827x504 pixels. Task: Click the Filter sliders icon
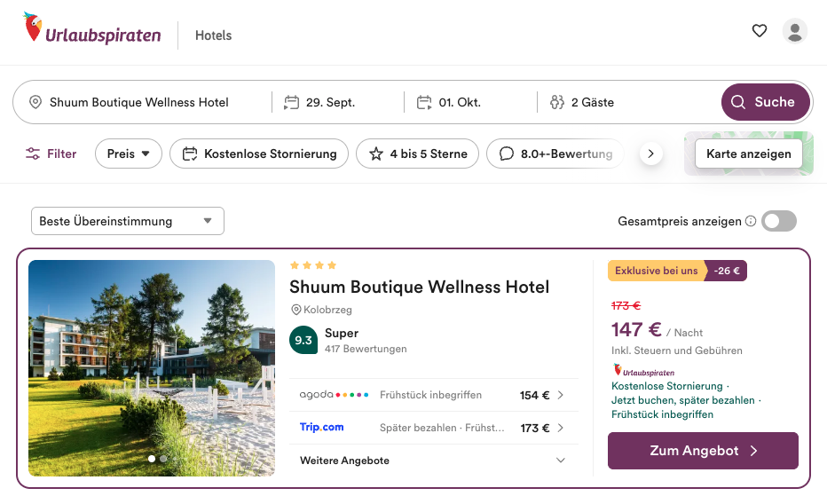(x=33, y=154)
